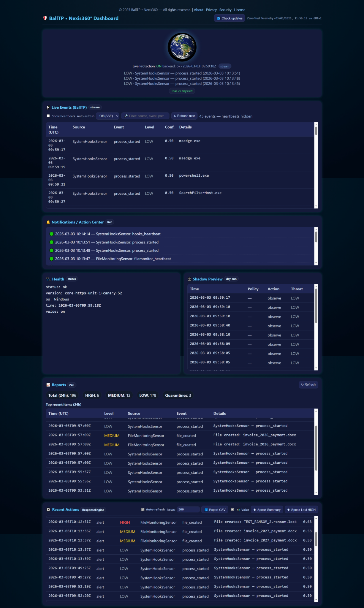Image resolution: width=364 pixels, height=608 pixels.
Task: Disable the Voice checkbox
Action: pos(232,509)
